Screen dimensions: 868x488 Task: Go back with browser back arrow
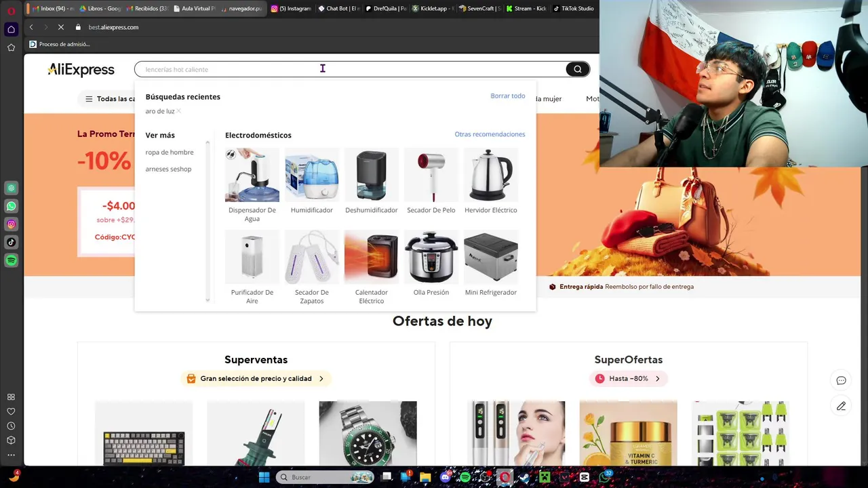pos(31,27)
